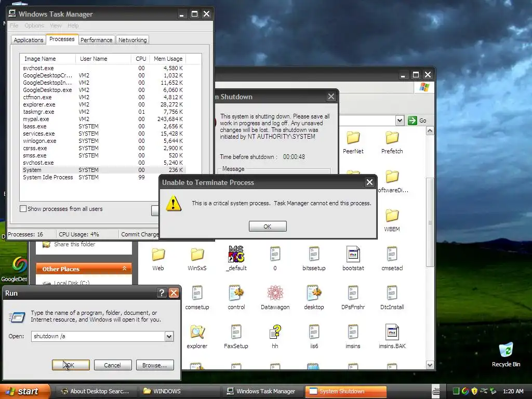Viewport: 532px width, 399px height.
Task: Sort processes by Image Name column
Action: coord(48,59)
